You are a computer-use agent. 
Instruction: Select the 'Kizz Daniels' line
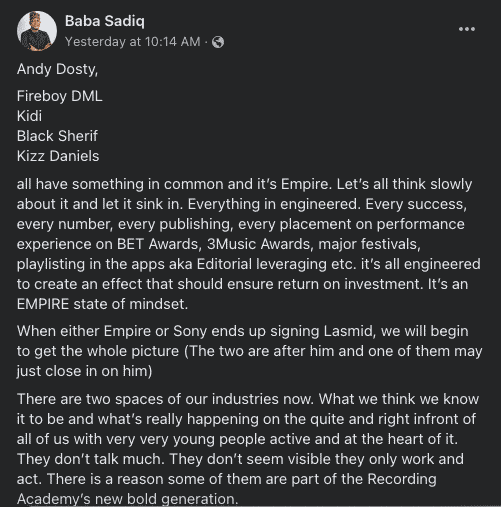coord(58,156)
